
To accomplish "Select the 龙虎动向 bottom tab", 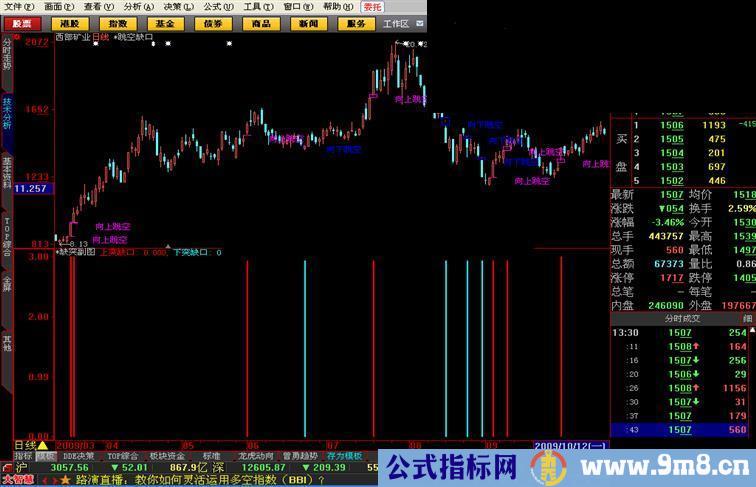I will click(255, 456).
